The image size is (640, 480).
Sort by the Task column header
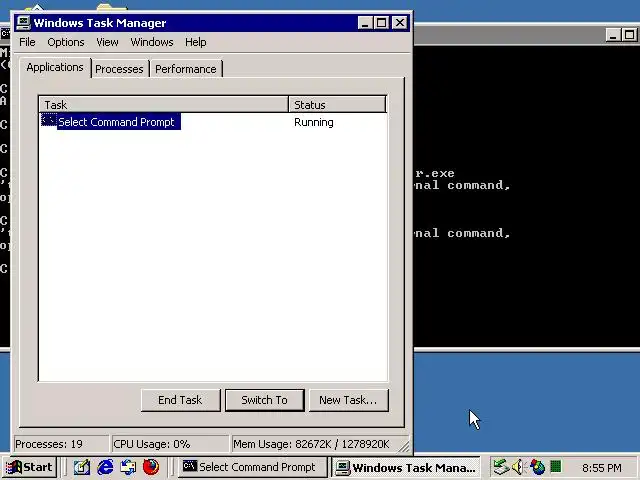tap(164, 104)
